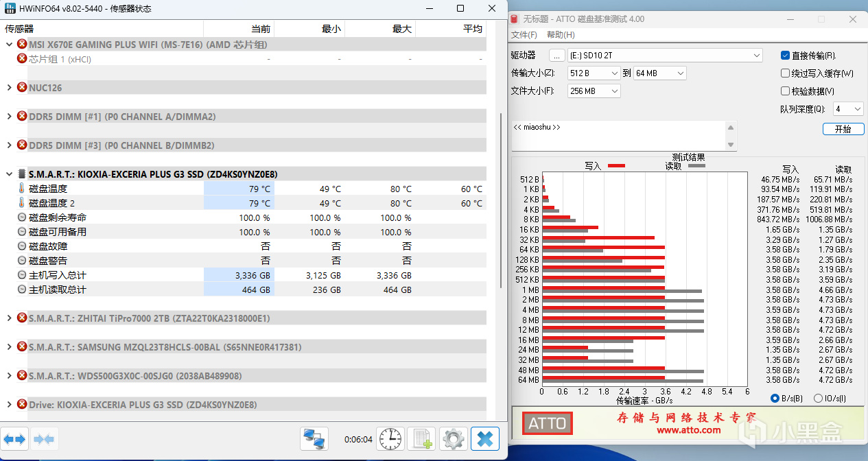Click the HWiNFO sensor list vertical scrollbar
Image resolution: width=868 pixels, height=461 pixels.
(x=500, y=199)
